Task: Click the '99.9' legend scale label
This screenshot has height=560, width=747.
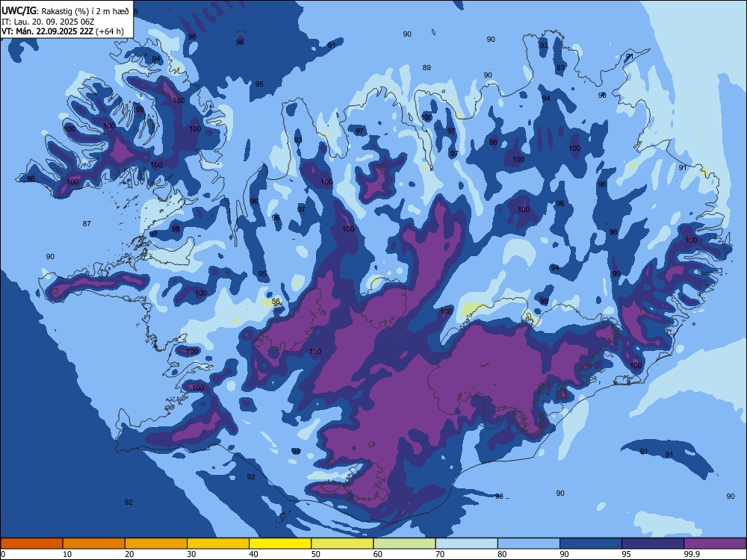Action: coord(691,554)
